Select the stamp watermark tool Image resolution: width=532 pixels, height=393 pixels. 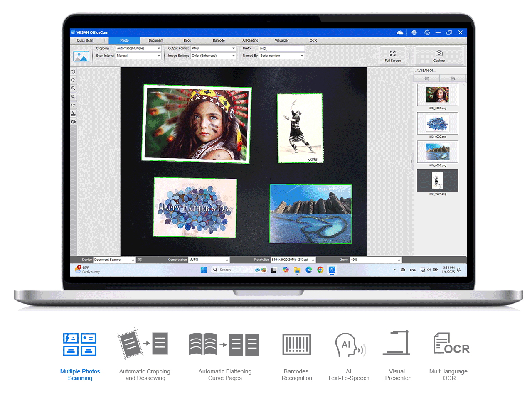click(73, 113)
